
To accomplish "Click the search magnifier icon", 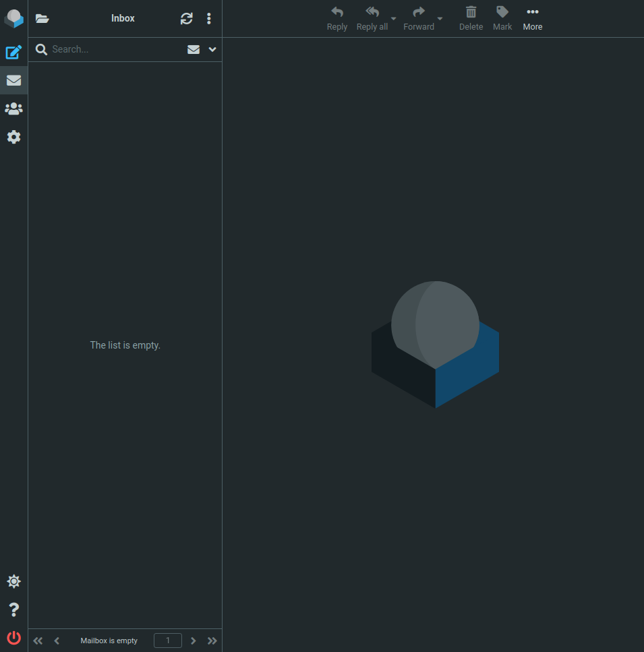I will tap(41, 49).
